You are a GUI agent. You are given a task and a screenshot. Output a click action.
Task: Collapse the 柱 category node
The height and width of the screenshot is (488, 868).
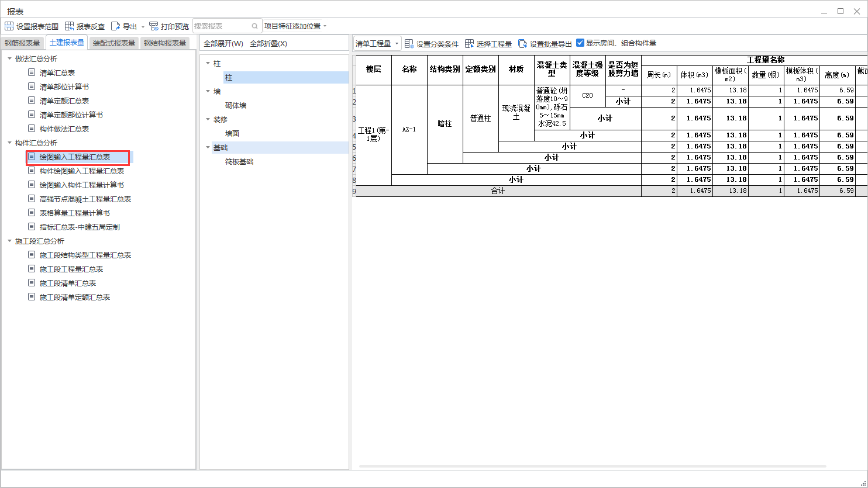point(208,63)
